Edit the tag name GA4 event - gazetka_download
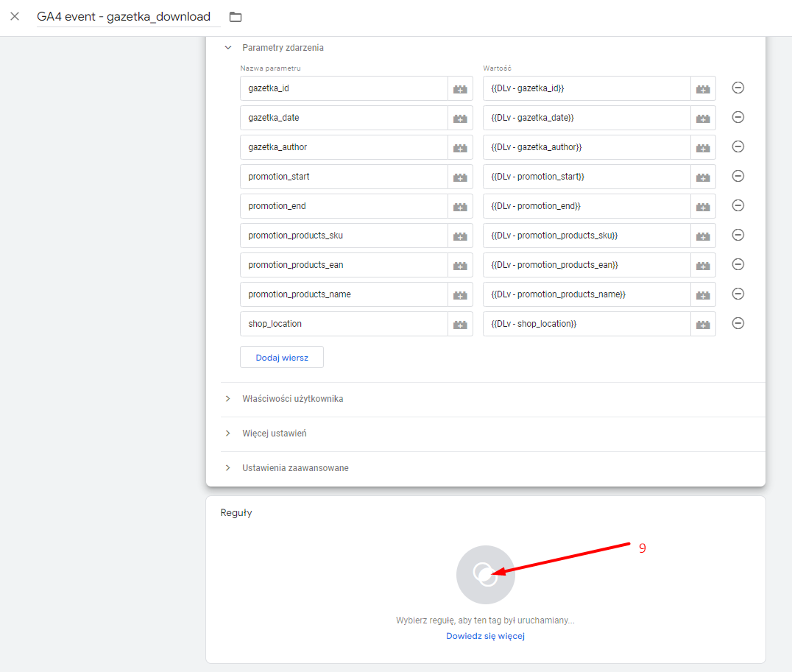Viewport: 792px width, 672px height. [124, 17]
